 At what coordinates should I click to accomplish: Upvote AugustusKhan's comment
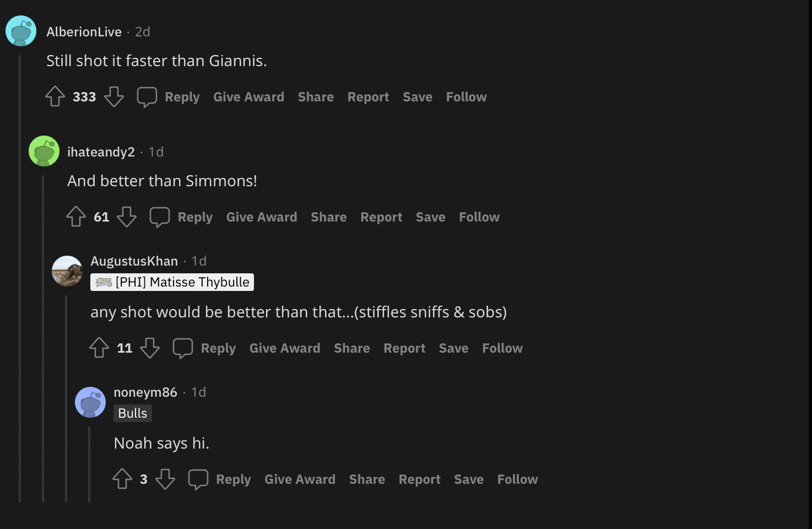point(99,348)
